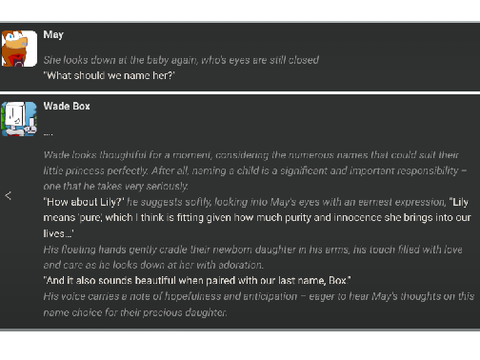Open Wade Box's avatar picture
Screen dimensions: 480x360
tap(19, 119)
